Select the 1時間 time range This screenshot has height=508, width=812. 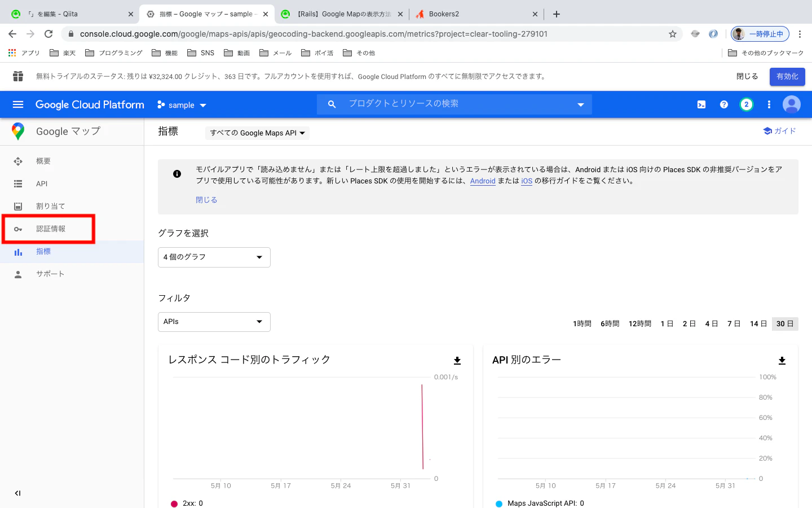coord(582,323)
